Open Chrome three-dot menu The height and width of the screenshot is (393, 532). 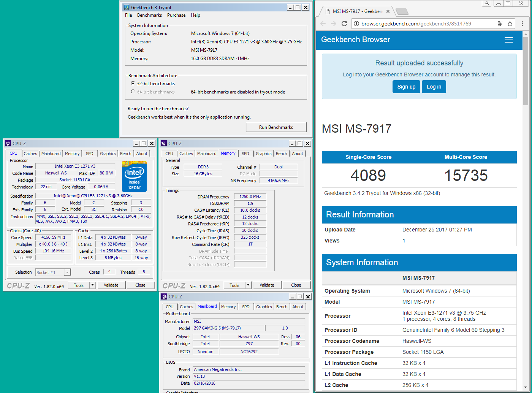[x=522, y=24]
